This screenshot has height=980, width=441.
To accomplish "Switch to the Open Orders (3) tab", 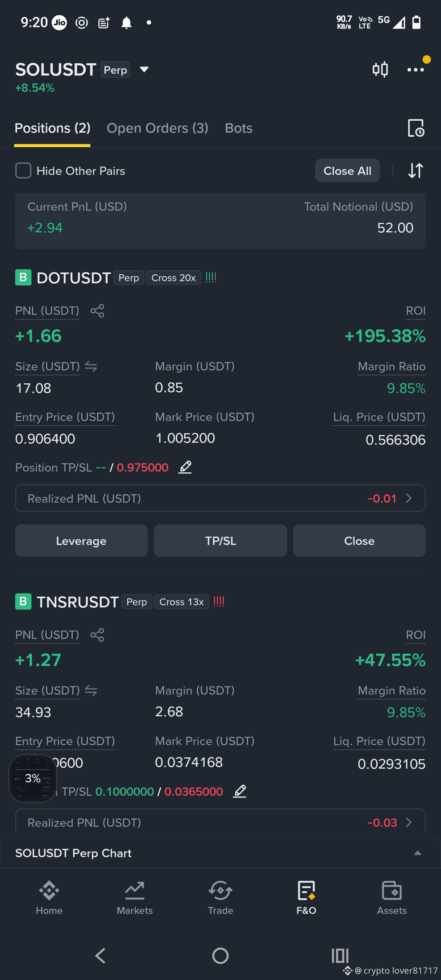I will click(158, 128).
